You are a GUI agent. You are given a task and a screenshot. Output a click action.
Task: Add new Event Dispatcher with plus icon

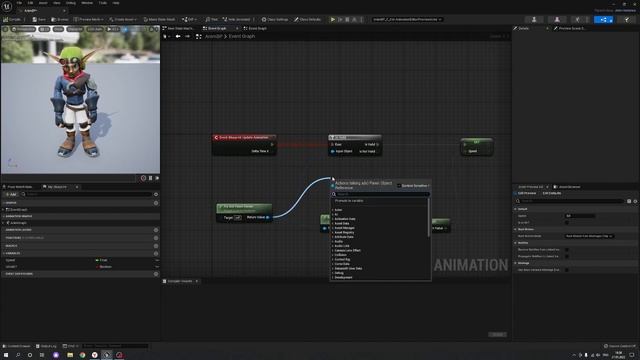point(156,274)
